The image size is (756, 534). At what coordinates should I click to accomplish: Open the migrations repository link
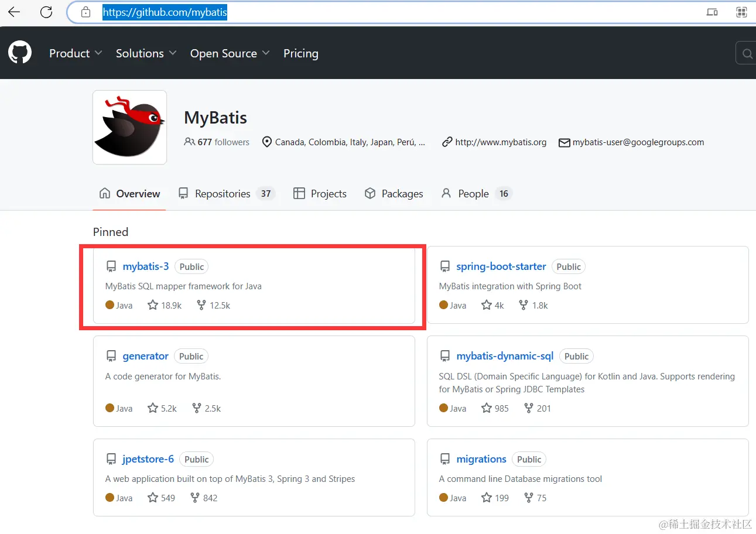coord(481,459)
